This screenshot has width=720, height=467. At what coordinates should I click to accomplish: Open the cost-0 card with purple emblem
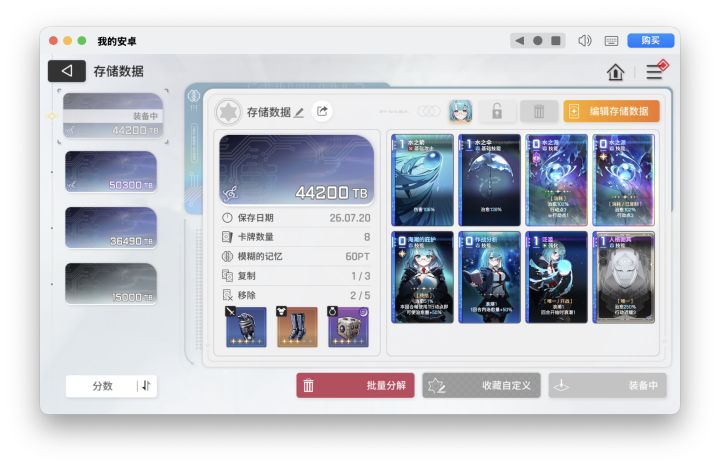pos(557,180)
